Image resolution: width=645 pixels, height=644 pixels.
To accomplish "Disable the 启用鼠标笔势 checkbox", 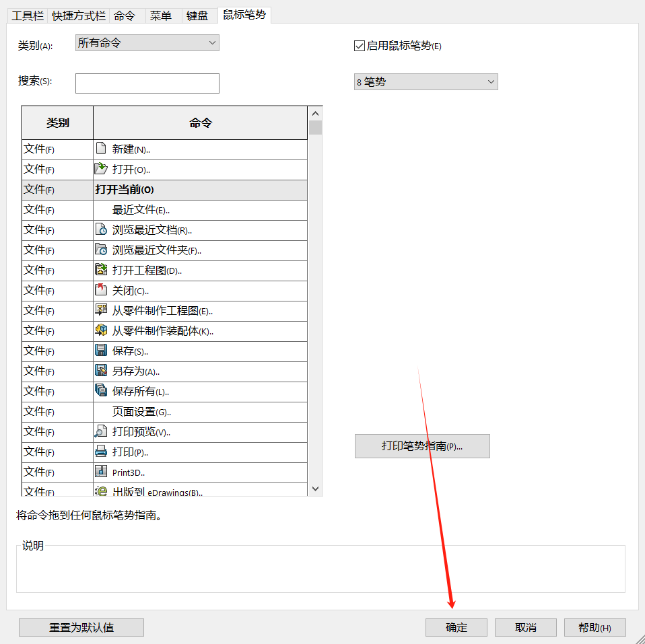I will pyautogui.click(x=360, y=45).
